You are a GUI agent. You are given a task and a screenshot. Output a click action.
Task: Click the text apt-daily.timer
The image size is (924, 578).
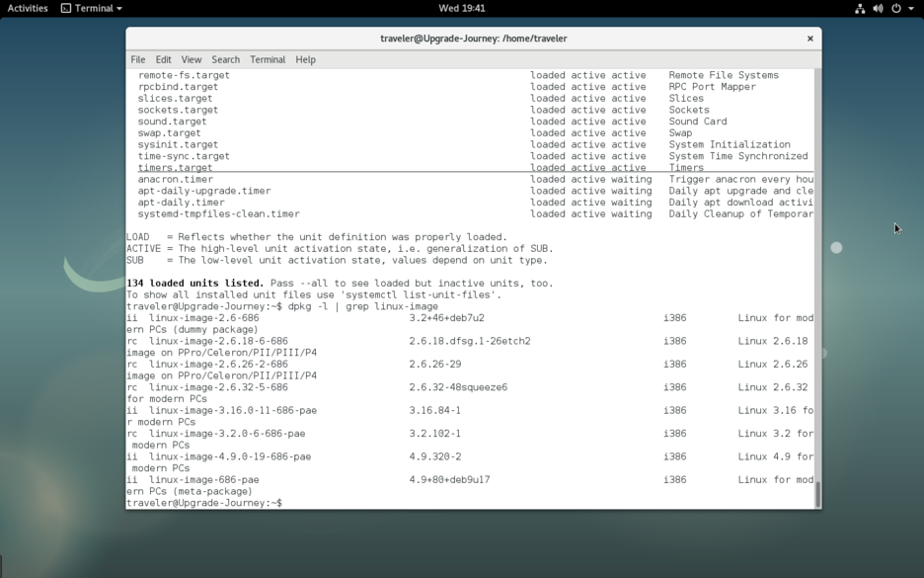tap(181, 203)
